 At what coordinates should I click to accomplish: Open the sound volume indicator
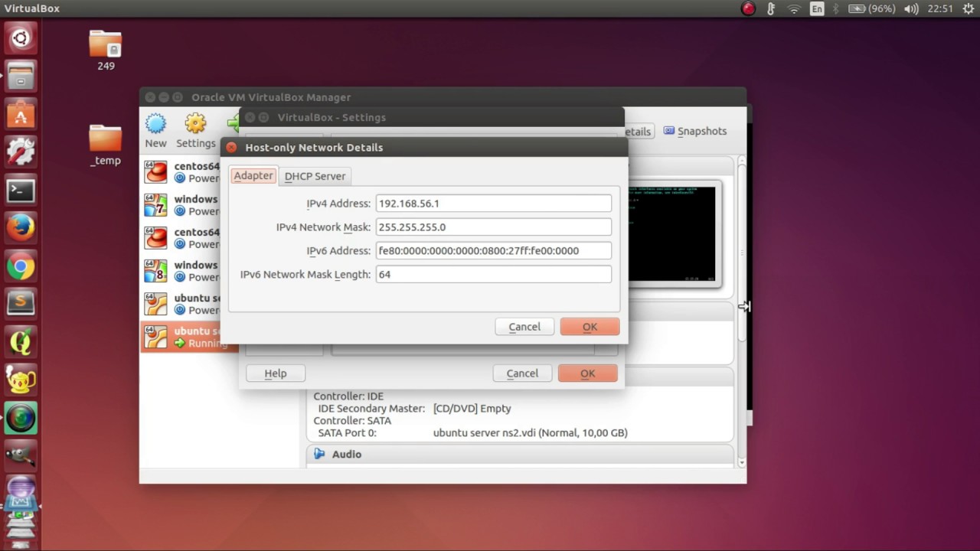[911, 8]
